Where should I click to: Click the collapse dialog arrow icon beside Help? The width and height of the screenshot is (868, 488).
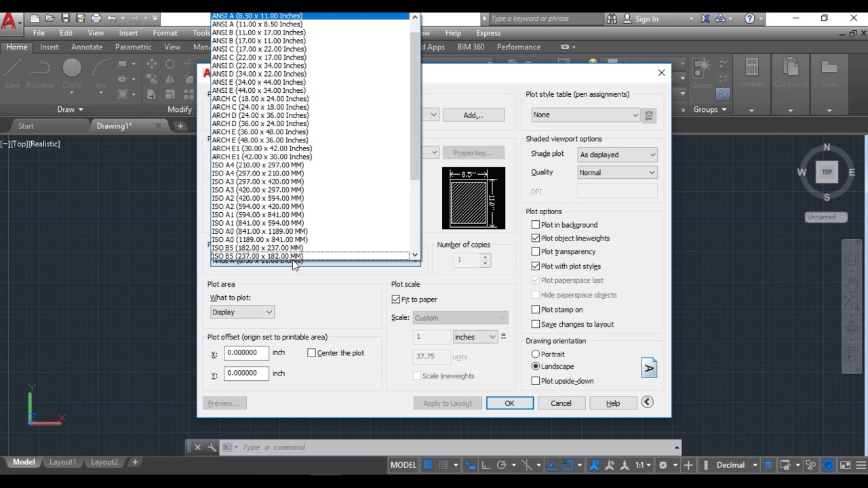tap(648, 402)
